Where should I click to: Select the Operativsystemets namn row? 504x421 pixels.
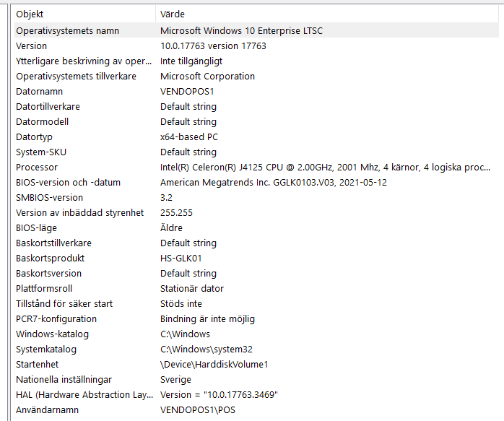click(67, 30)
